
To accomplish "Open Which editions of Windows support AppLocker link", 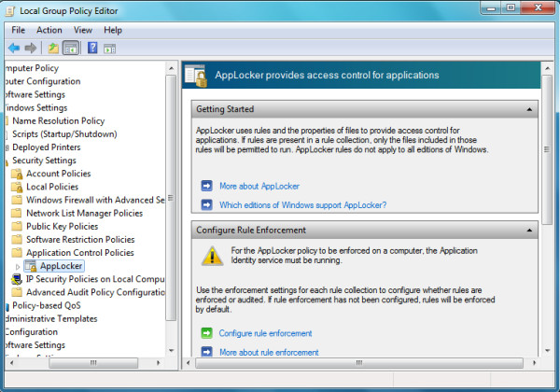I will click(x=302, y=205).
